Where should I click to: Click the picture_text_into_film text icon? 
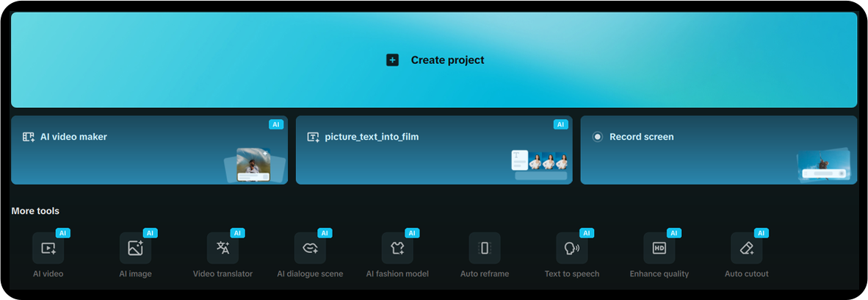[314, 137]
